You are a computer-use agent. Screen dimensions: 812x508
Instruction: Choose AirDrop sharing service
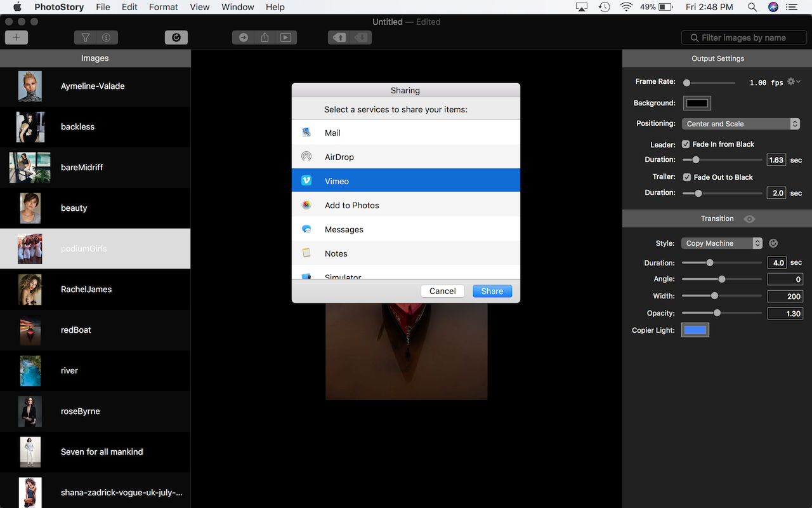pos(406,157)
